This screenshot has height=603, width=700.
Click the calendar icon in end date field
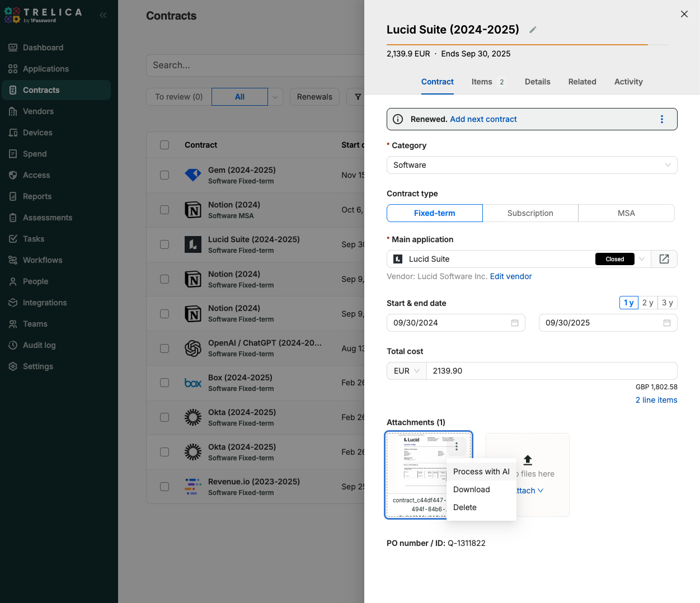tap(666, 323)
